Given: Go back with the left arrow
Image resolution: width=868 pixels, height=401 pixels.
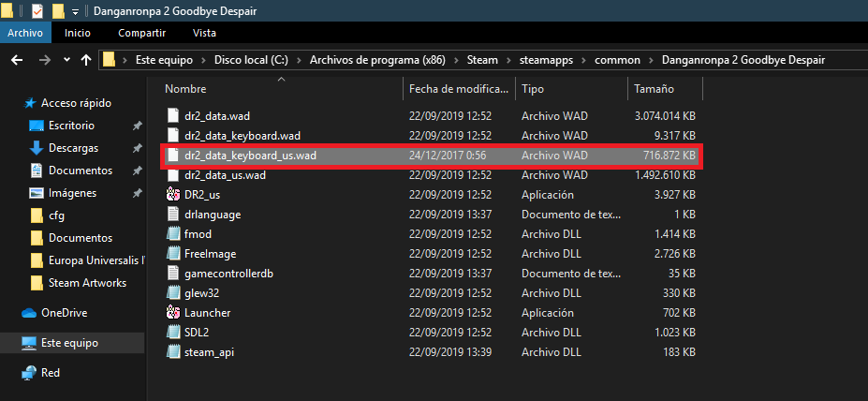Looking at the screenshot, I should click(x=16, y=60).
